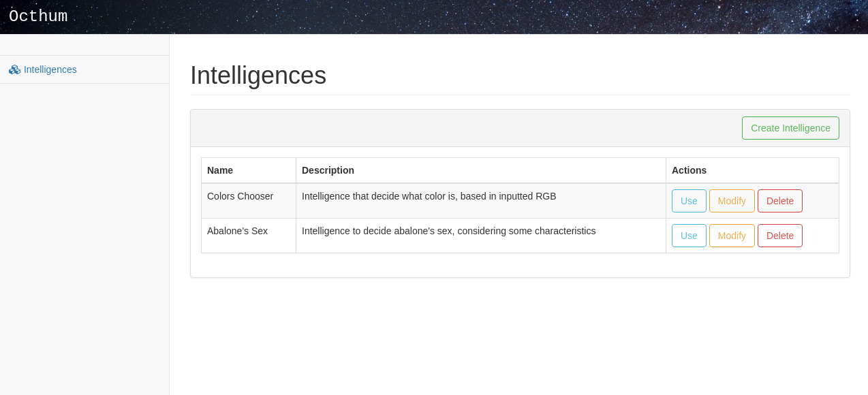868x395 pixels.
Task: Use the Abalone's Sex intelligence
Action: (689, 236)
